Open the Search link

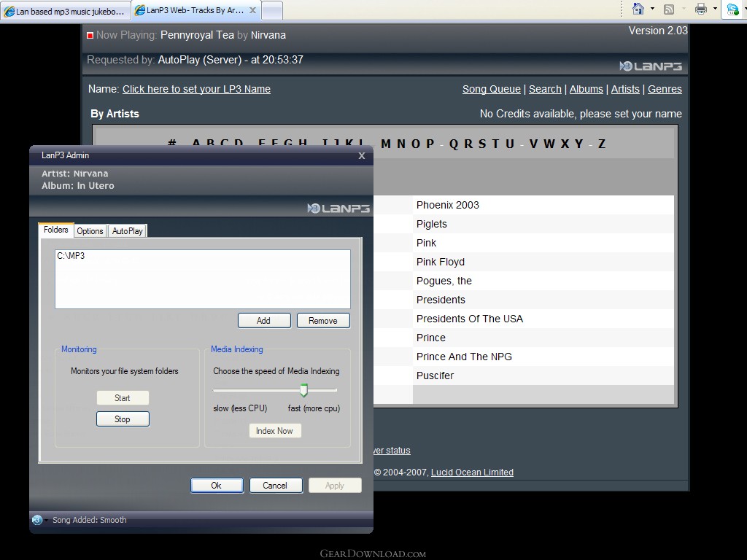(545, 89)
